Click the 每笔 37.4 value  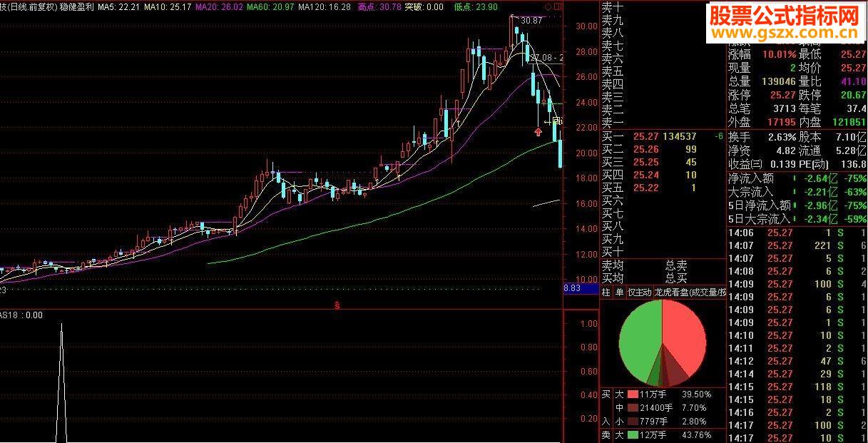(x=855, y=109)
